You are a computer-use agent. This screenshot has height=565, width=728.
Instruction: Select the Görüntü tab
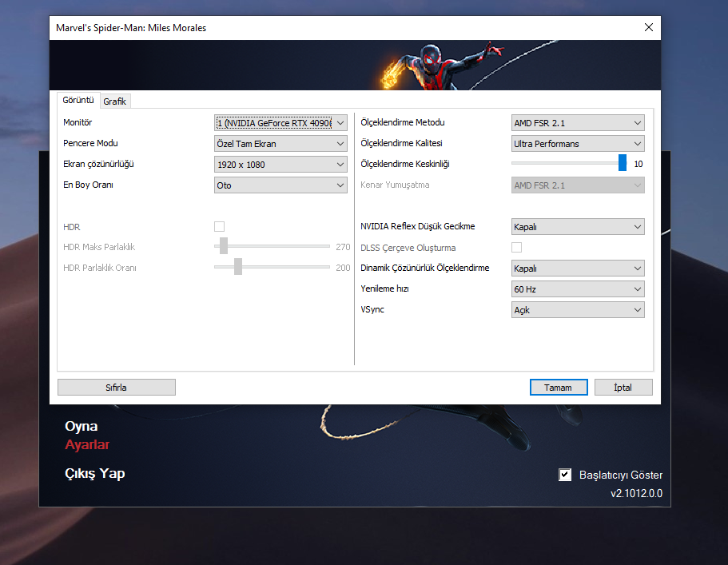[x=78, y=100]
